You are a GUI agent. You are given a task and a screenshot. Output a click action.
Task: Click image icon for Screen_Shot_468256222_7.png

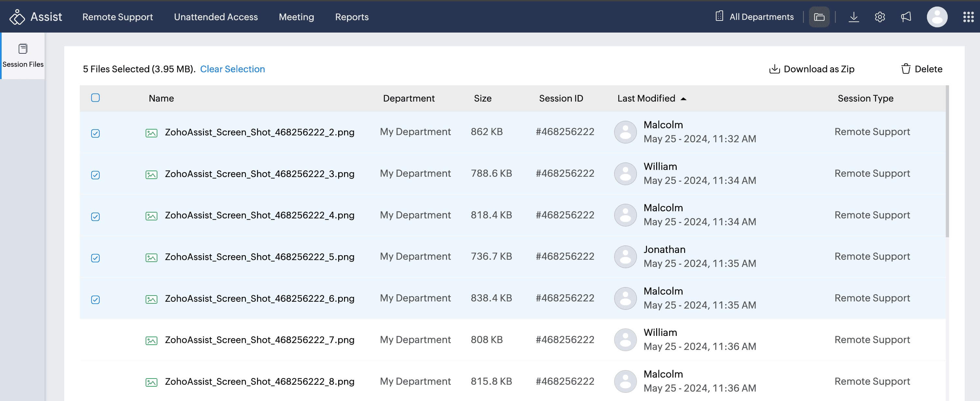pyautogui.click(x=151, y=341)
